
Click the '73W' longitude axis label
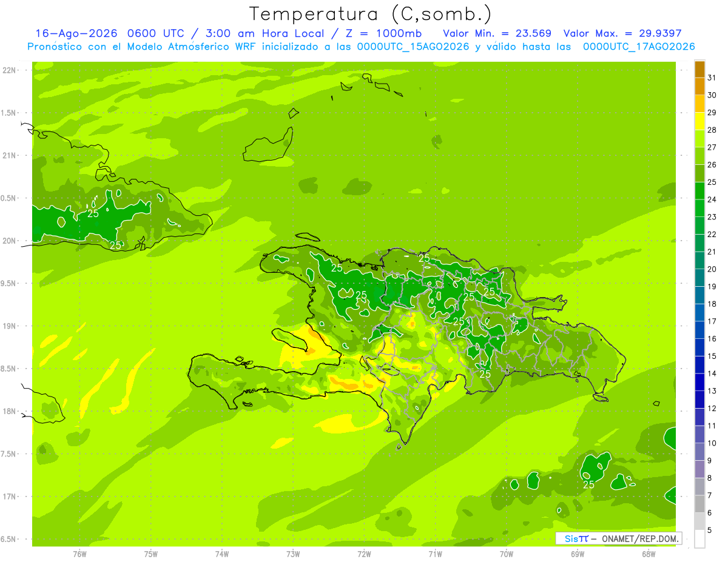tap(293, 554)
